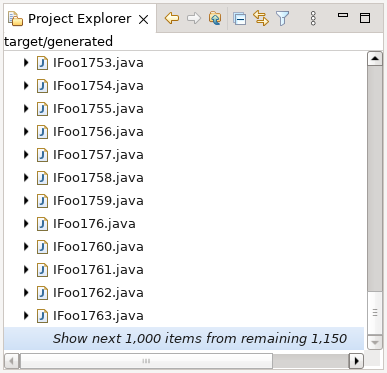This screenshot has height=373, width=387.
Task: Click the horizontal scrollbar left arrow
Action: 12,361
